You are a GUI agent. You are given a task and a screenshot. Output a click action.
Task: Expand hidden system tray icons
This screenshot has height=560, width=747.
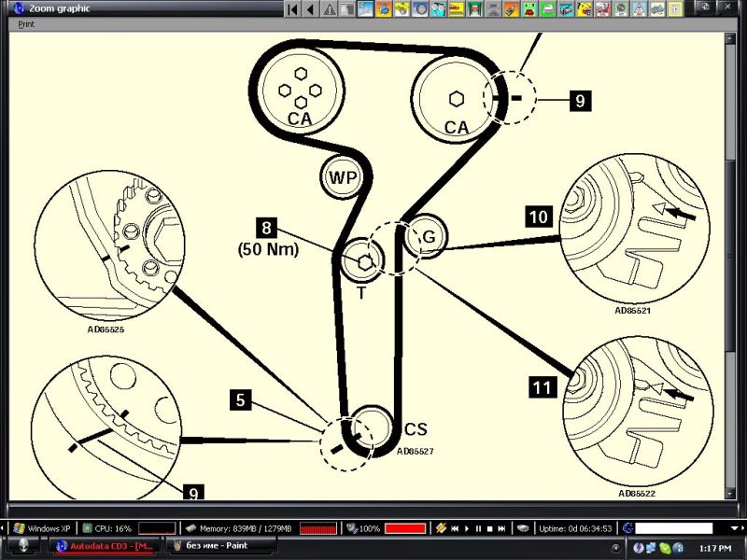pyautogui.click(x=617, y=546)
